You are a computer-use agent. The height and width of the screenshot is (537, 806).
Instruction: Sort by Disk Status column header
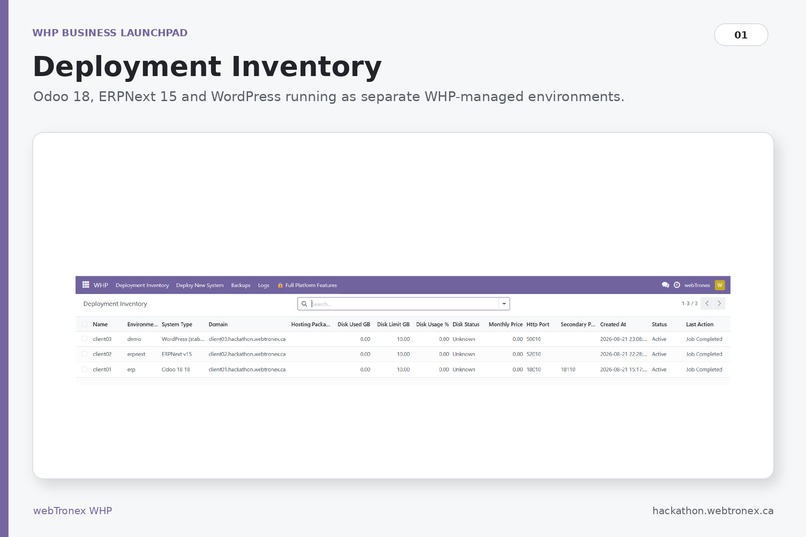(x=466, y=324)
